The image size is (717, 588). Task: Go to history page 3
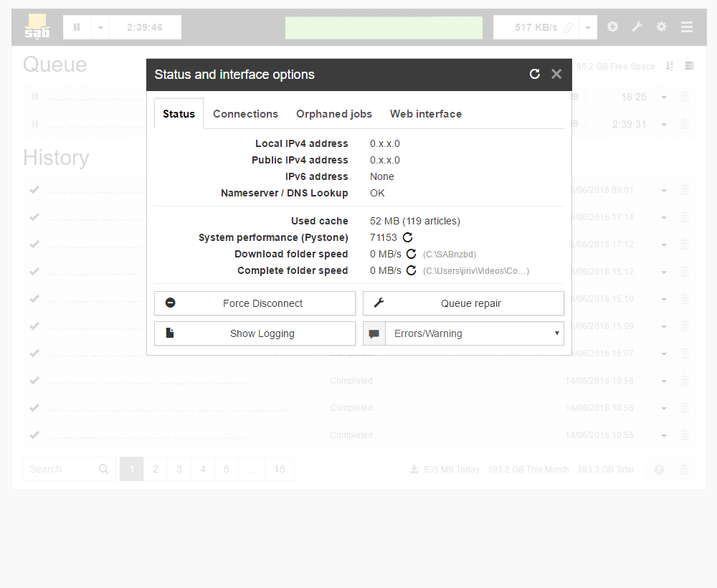pos(179,469)
